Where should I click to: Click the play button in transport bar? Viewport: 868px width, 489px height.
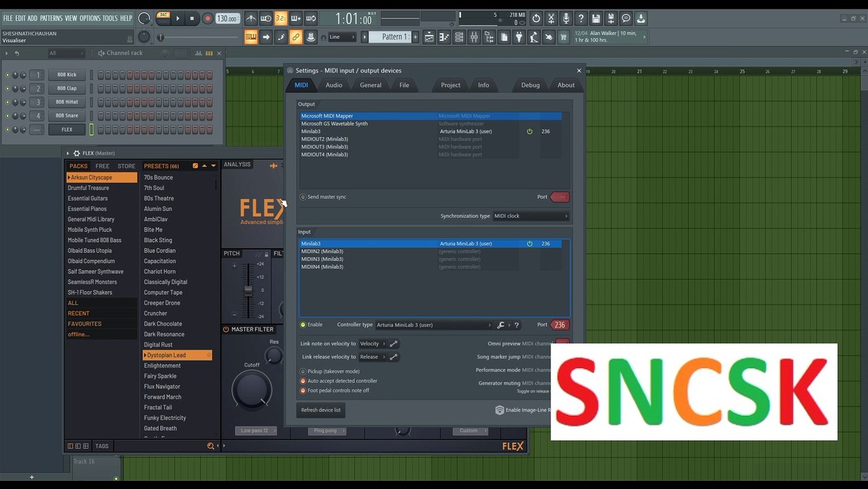click(178, 19)
